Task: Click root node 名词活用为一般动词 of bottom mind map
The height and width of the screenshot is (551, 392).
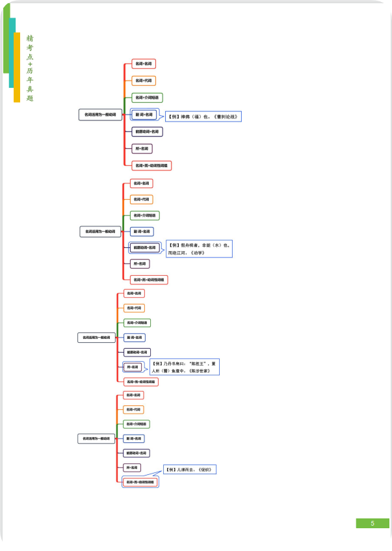Action: [x=96, y=439]
